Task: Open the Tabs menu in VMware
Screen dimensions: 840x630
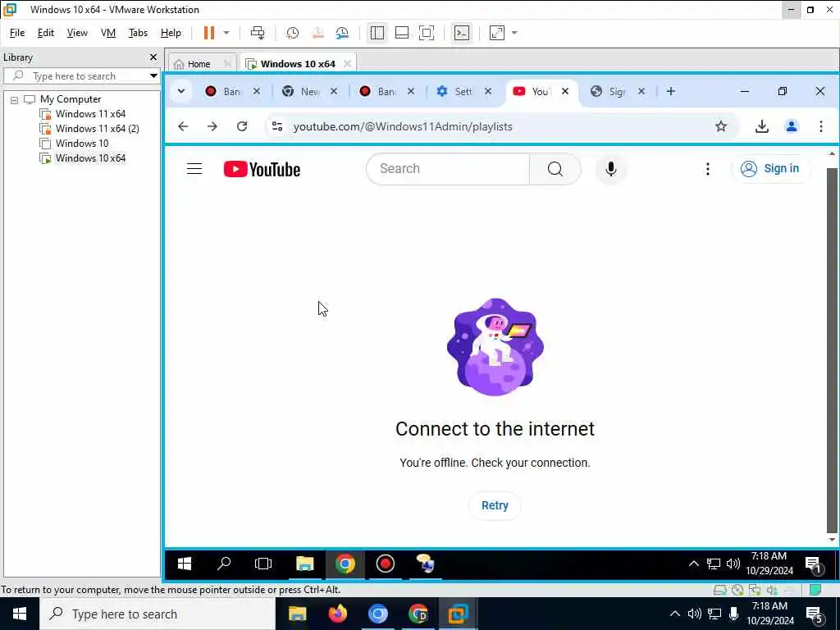Action: [x=138, y=33]
